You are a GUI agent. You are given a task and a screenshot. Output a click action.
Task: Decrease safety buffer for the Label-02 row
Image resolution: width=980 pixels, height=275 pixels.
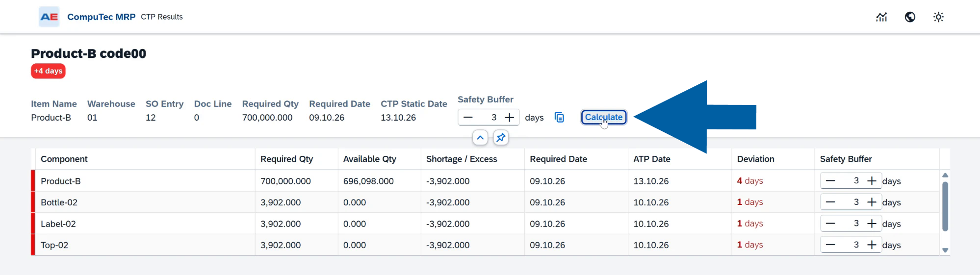[830, 224]
